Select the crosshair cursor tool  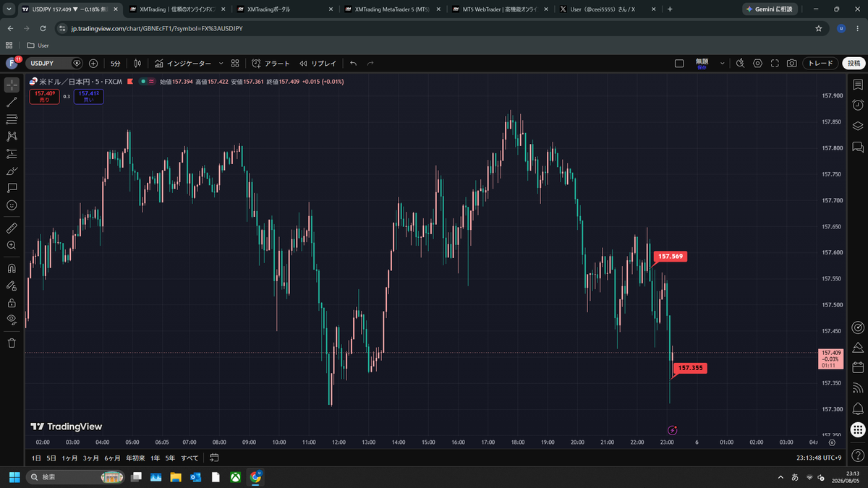[x=12, y=85]
